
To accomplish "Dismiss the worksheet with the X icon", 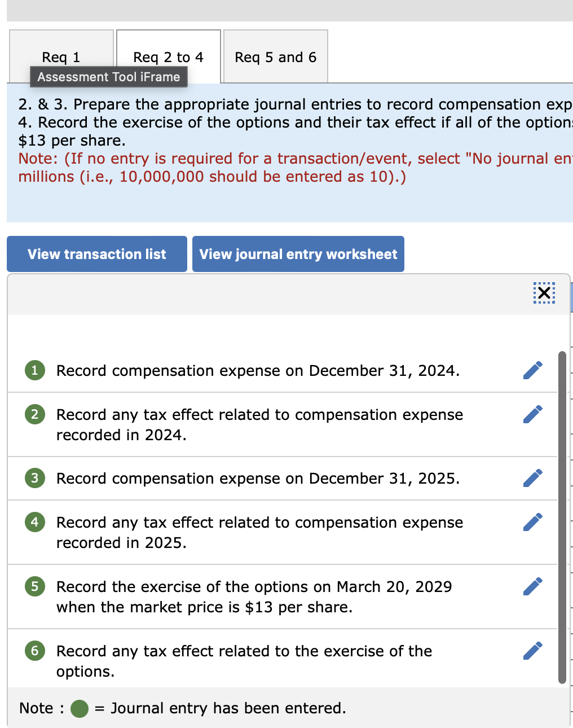I will [543, 293].
